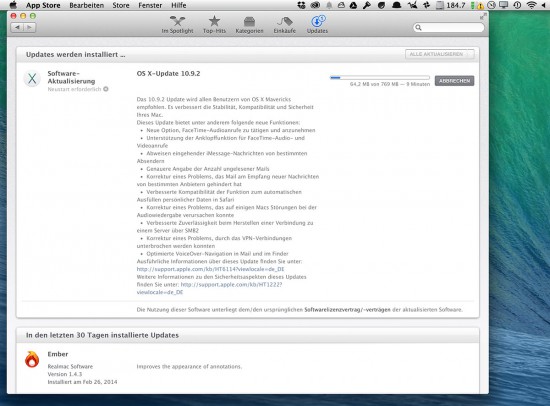550x406 pixels.
Task: Select the Updates toolbar icon
Action: click(x=317, y=21)
